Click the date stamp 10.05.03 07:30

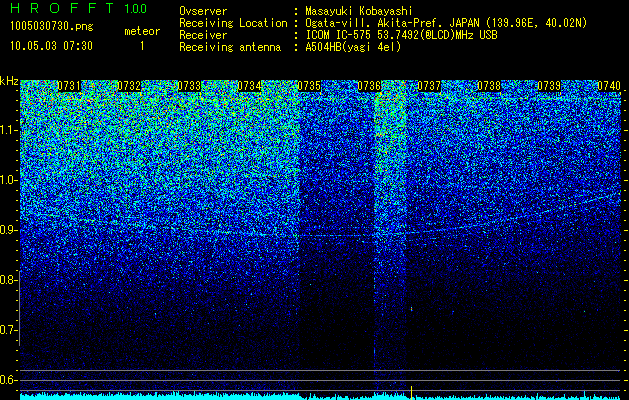51,46
